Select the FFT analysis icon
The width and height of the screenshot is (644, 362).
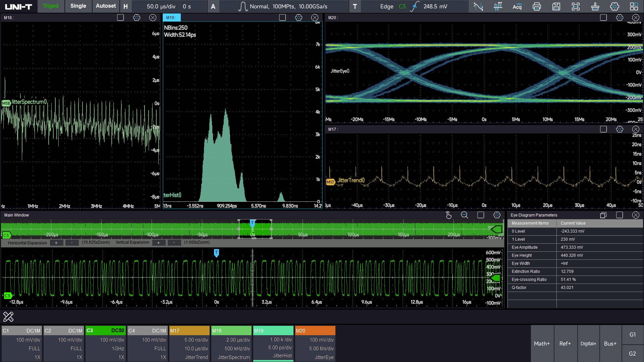(498, 6)
